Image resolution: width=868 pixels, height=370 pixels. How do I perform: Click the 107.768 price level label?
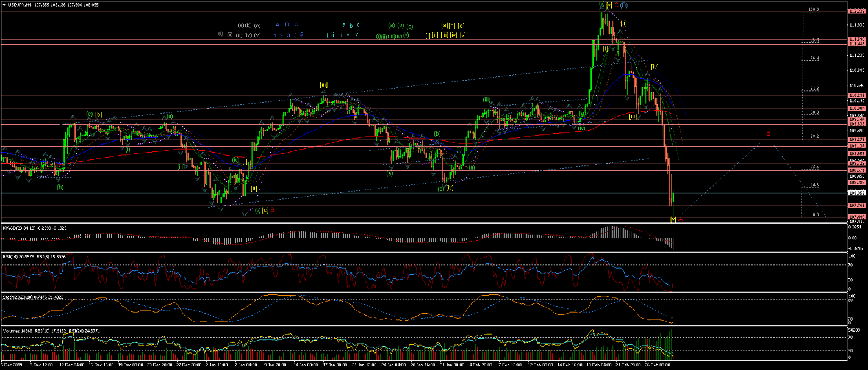pyautogui.click(x=856, y=205)
